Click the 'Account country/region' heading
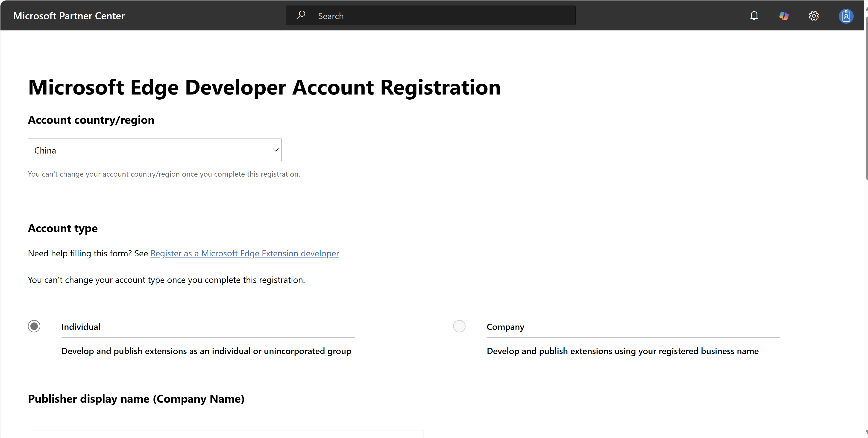 [x=91, y=120]
